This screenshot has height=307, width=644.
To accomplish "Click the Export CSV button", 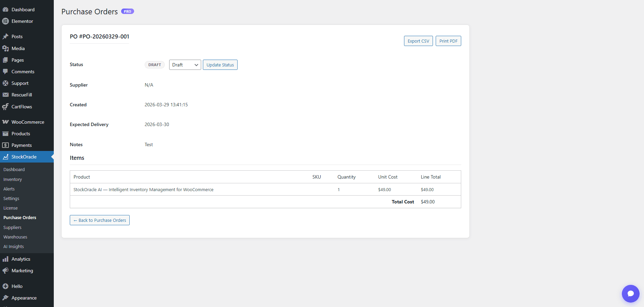I will point(418,41).
